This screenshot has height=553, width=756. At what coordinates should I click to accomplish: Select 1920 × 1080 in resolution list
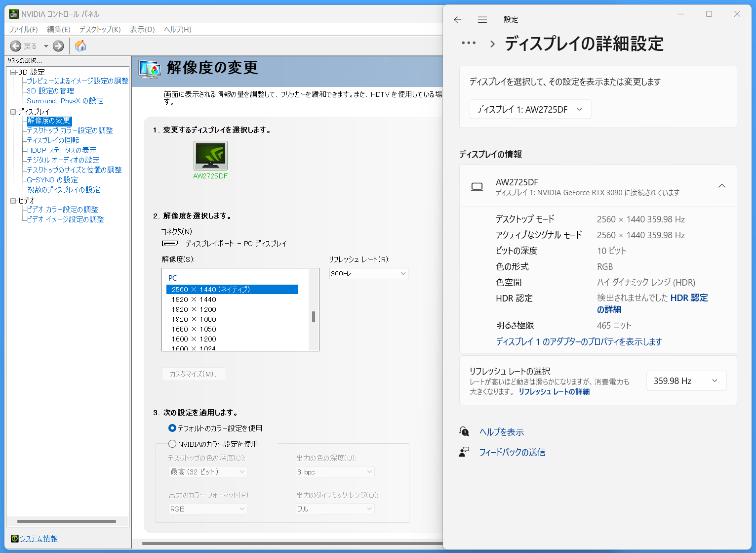click(x=194, y=319)
